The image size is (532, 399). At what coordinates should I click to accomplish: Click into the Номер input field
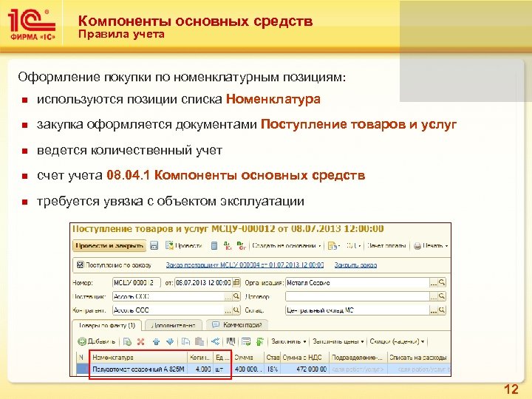pyautogui.click(x=137, y=282)
